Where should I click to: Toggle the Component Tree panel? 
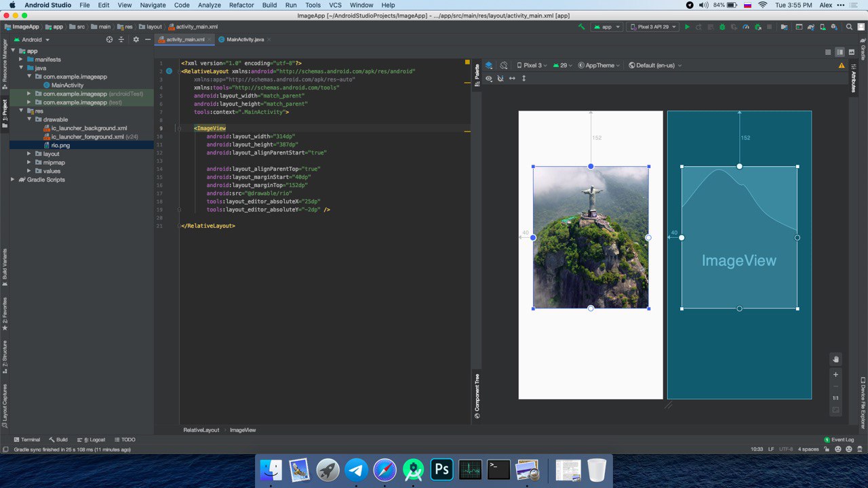(477, 396)
